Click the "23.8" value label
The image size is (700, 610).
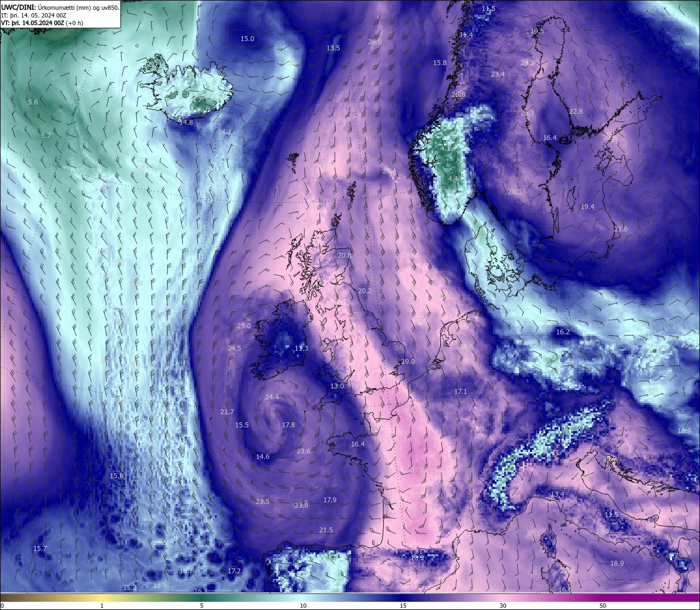click(301, 506)
